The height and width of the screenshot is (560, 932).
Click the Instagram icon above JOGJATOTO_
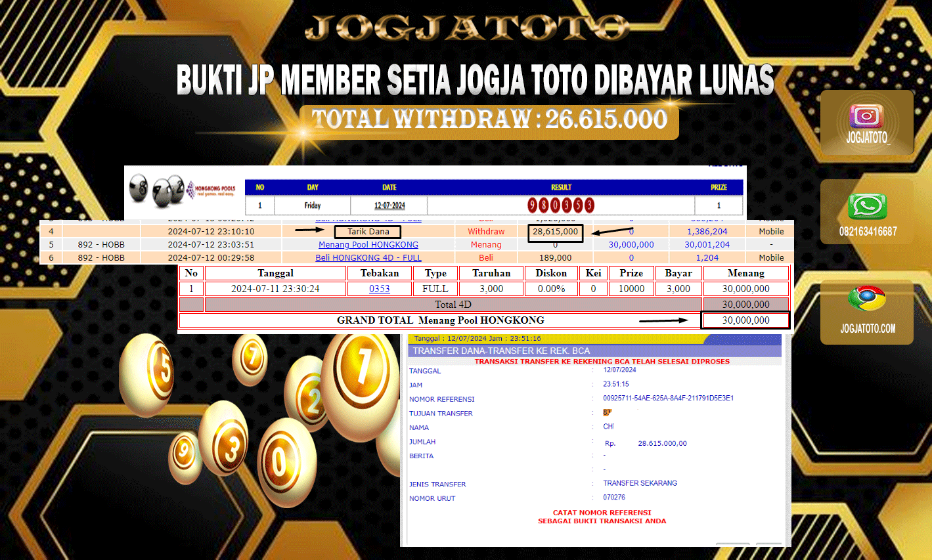point(866,116)
